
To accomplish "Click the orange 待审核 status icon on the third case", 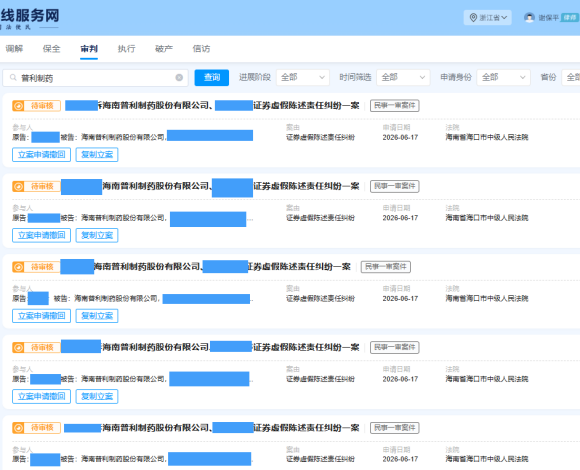I will (x=18, y=267).
